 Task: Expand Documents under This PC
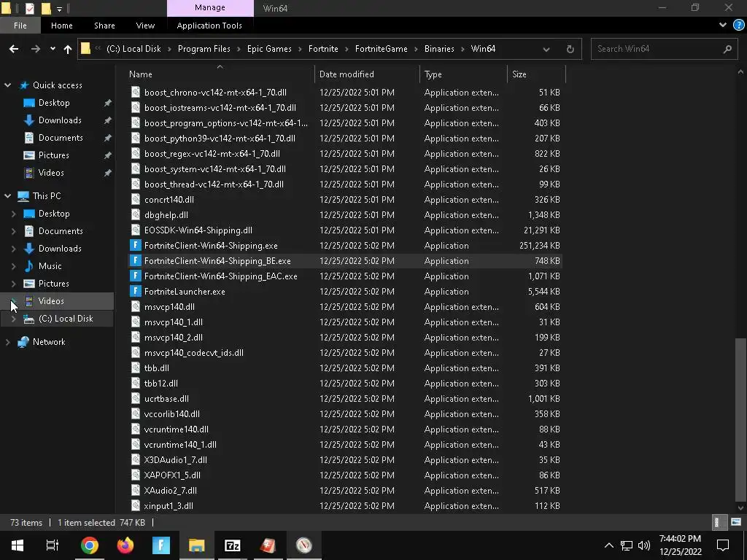point(13,231)
